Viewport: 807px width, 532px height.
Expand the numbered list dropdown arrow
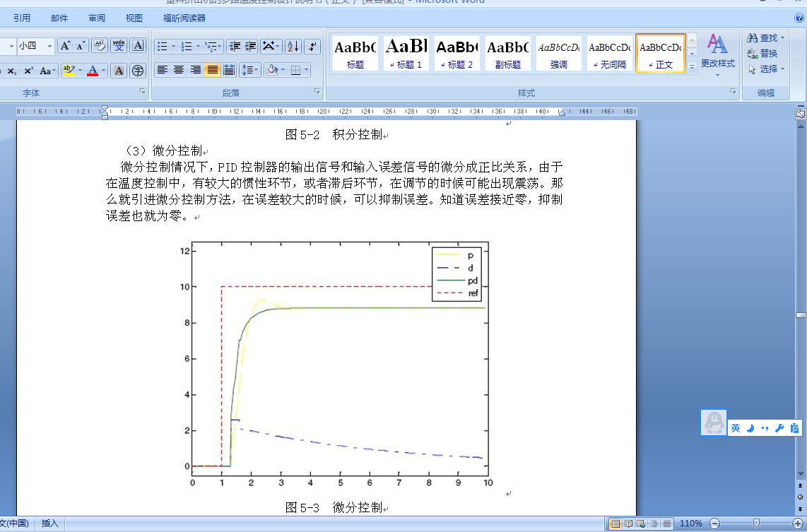pos(198,47)
